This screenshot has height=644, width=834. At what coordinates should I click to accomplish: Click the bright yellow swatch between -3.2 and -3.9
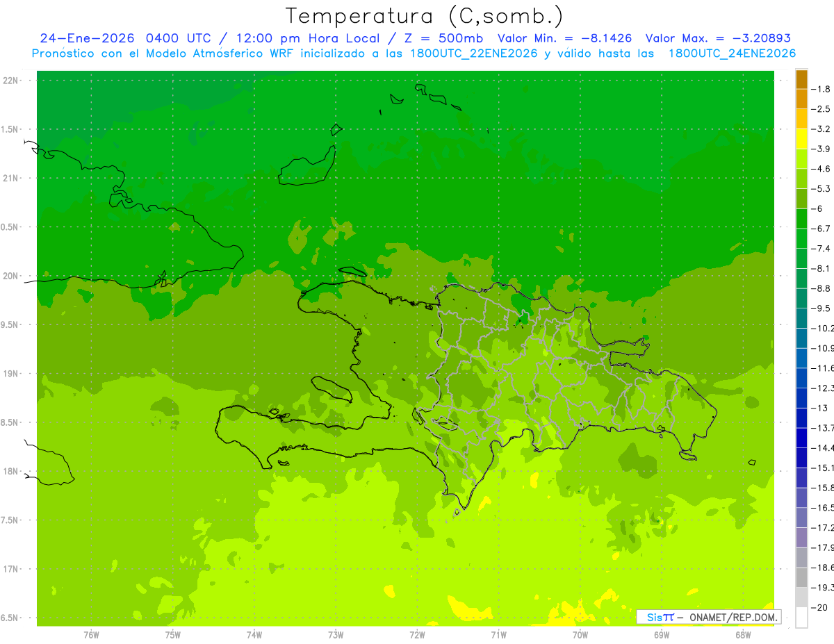pyautogui.click(x=801, y=139)
